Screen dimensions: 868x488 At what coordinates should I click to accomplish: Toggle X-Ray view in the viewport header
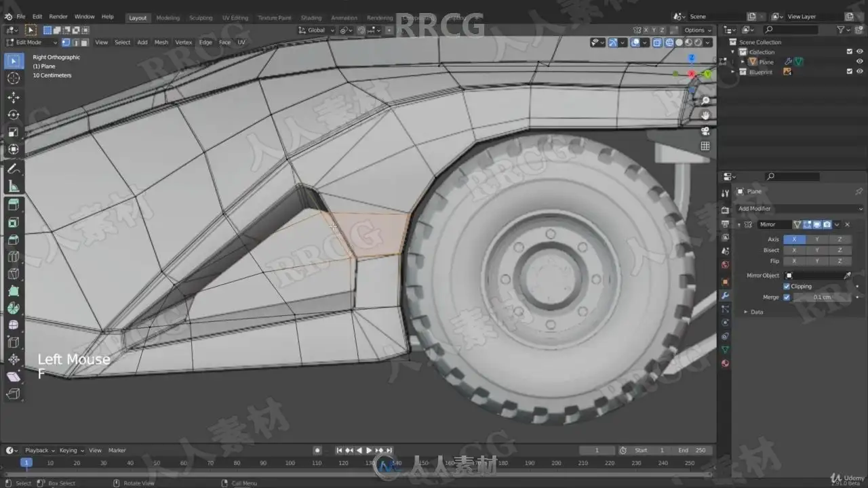(x=658, y=42)
